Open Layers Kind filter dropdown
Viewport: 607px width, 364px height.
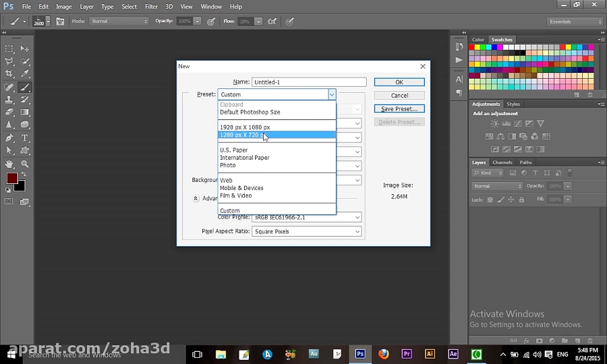tap(488, 173)
